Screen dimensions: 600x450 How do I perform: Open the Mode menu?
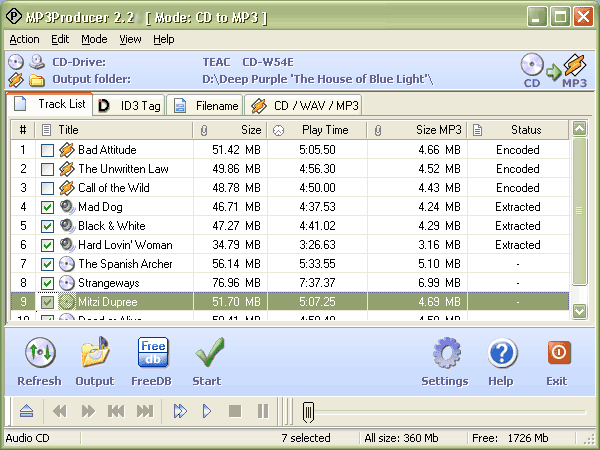(x=94, y=39)
